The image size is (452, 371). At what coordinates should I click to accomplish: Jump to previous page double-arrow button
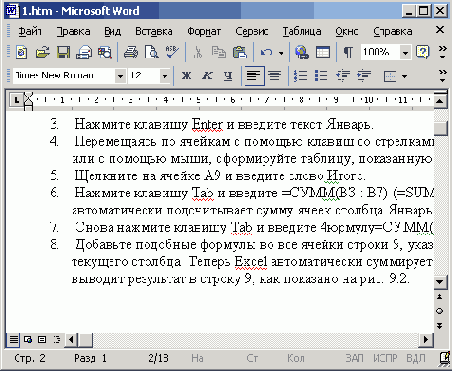click(440, 296)
